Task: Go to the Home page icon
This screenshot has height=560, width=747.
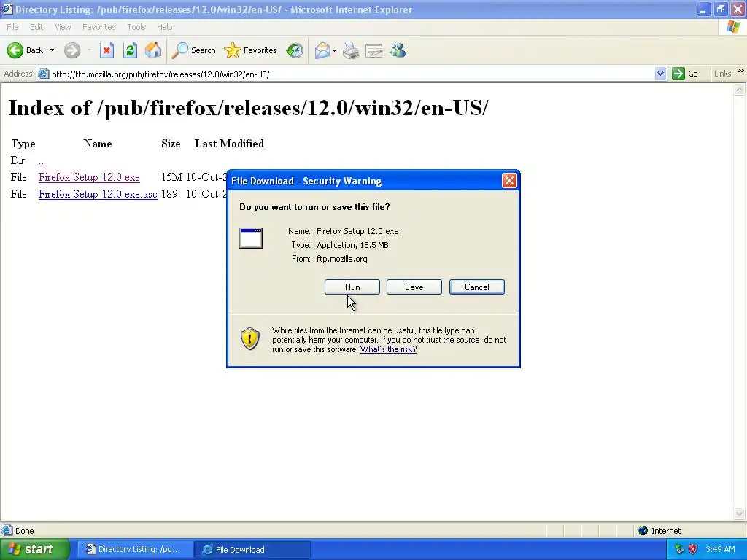Action: (153, 50)
